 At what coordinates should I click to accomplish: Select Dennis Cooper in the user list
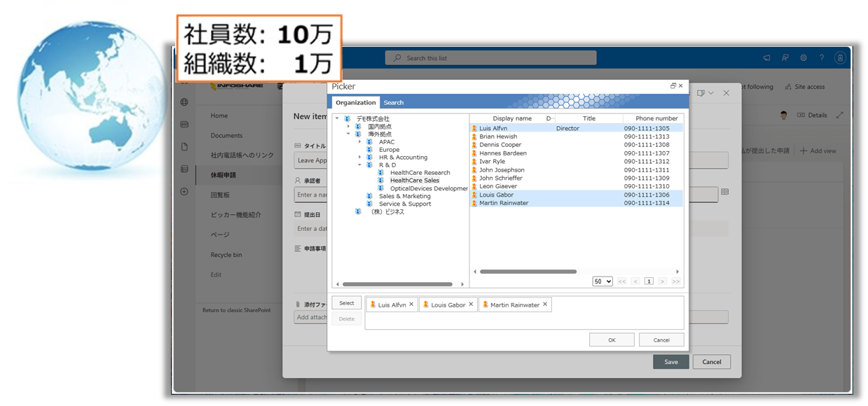[500, 145]
